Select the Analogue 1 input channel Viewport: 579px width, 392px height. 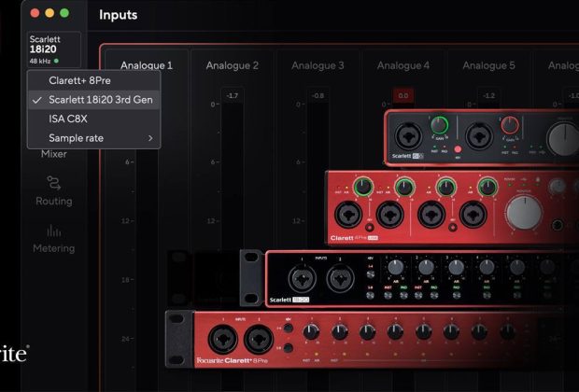[147, 65]
